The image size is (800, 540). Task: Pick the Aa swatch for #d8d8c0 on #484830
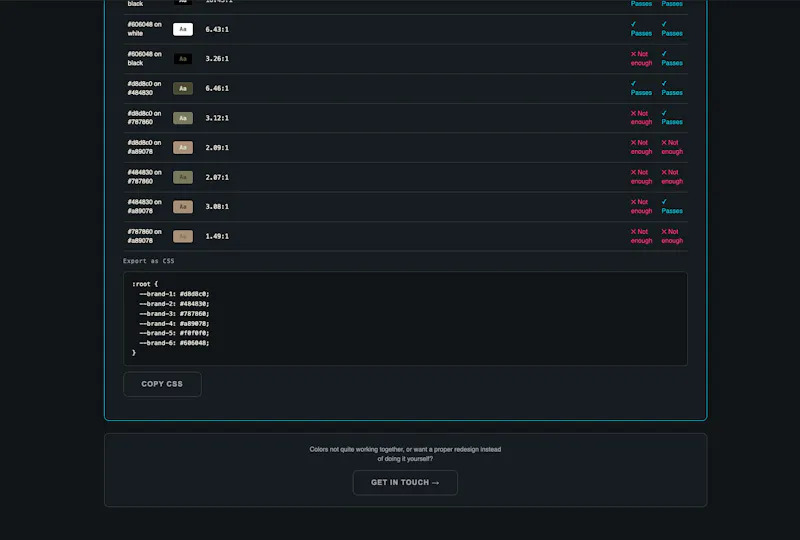point(183,88)
